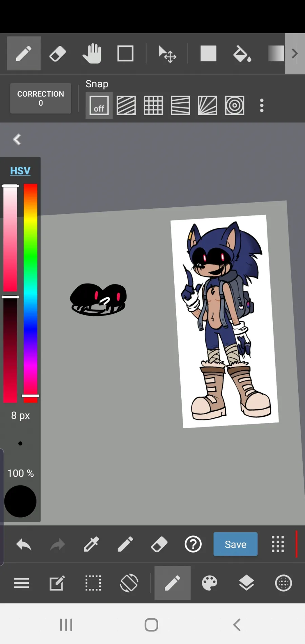Pick a hue on rainbow slider
Screen dimensions: 305x644
click(x=30, y=293)
